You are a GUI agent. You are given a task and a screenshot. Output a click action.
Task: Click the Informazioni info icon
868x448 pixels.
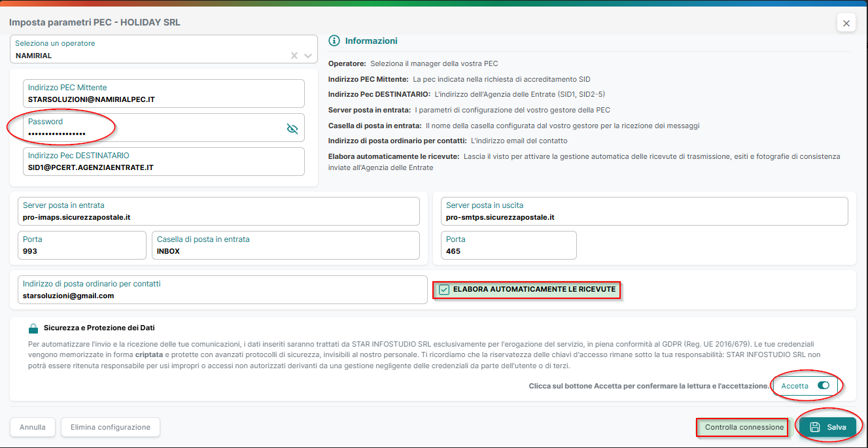click(334, 41)
